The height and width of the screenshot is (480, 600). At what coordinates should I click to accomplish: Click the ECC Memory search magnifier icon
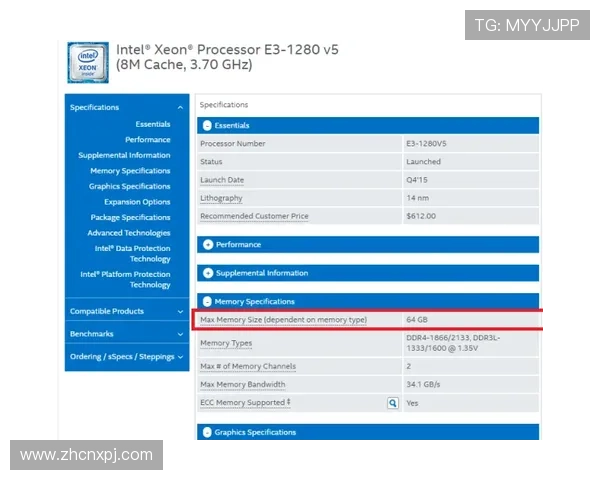coord(393,403)
